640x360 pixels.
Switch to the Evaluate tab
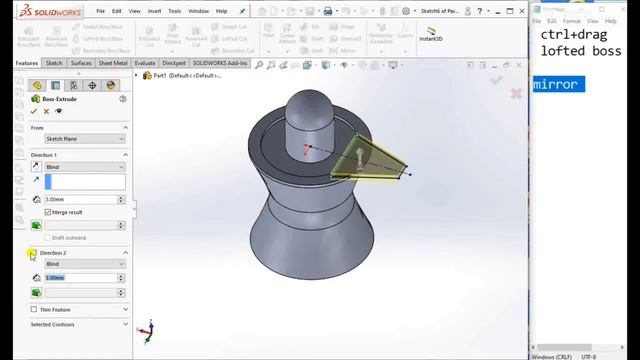145,63
